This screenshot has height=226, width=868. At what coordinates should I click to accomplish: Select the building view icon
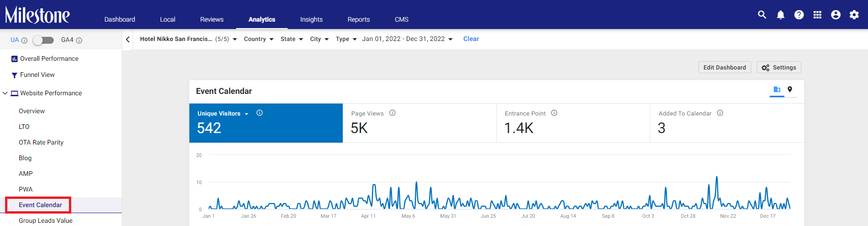point(777,89)
